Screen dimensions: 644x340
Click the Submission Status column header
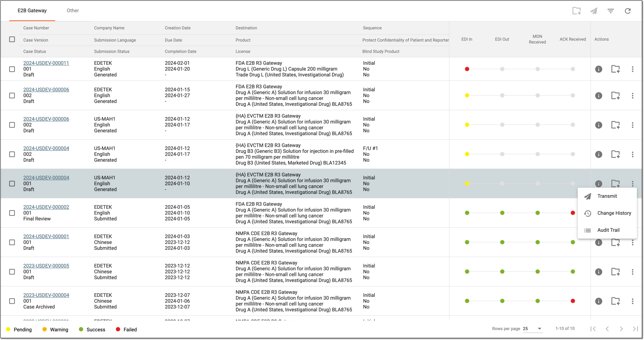pos(112,52)
